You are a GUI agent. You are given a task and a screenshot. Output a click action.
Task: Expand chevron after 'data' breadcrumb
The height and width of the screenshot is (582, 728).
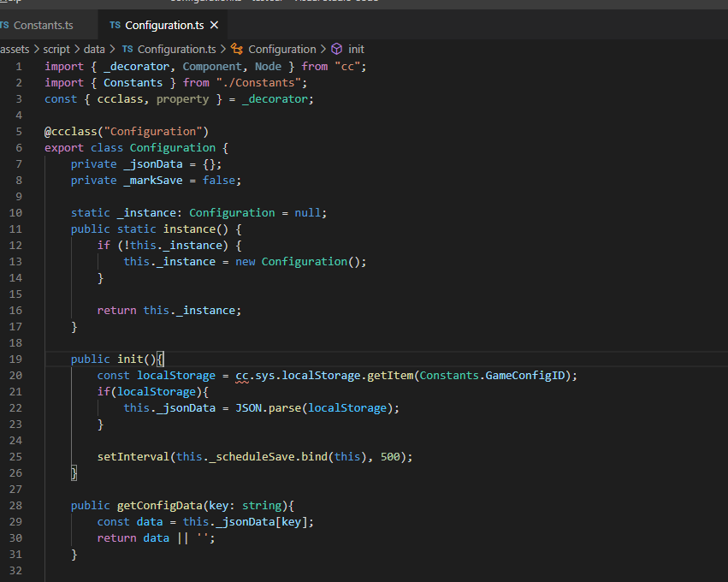coord(112,50)
